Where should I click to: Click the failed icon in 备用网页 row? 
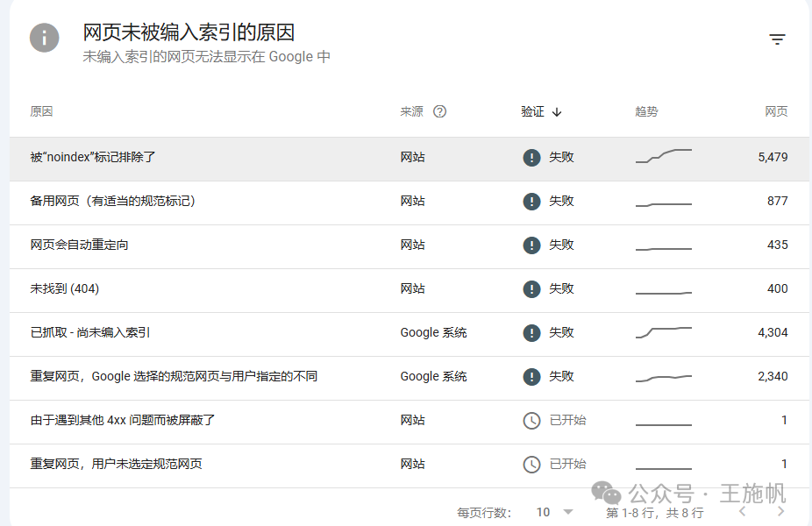click(x=532, y=201)
